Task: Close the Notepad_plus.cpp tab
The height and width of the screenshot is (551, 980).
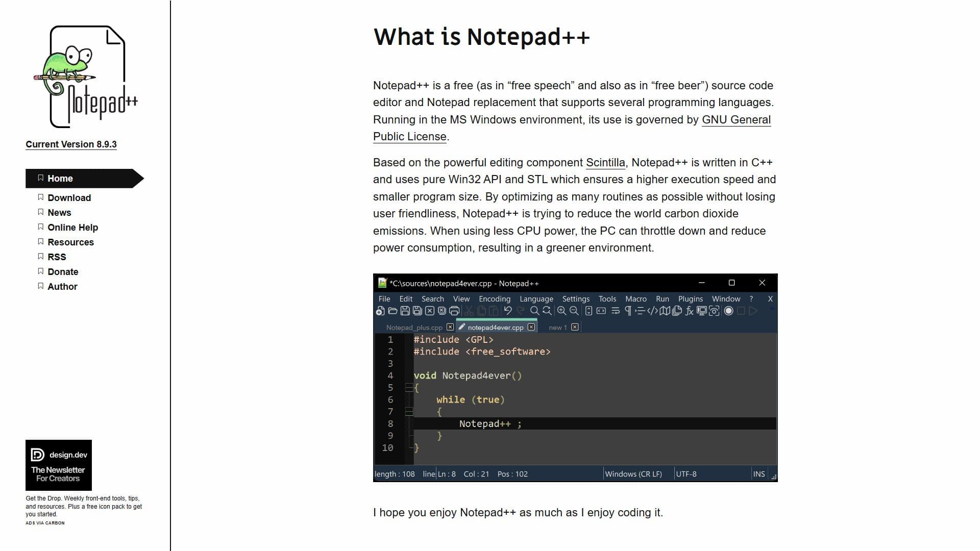Action: tap(450, 327)
